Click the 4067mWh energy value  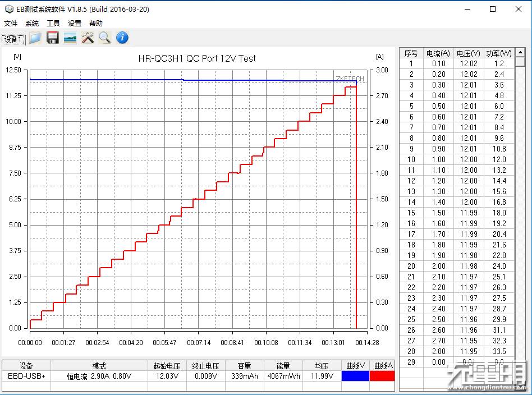283,376
